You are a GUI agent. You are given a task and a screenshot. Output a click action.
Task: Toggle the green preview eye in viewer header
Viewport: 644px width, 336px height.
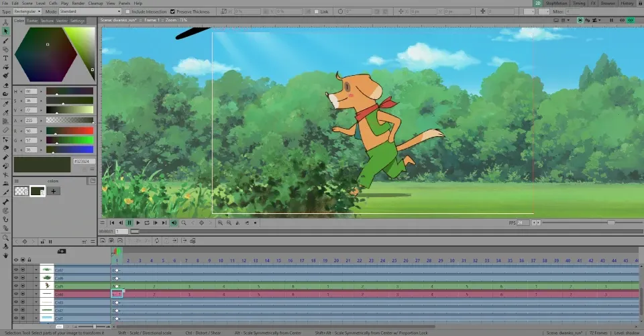click(631, 20)
